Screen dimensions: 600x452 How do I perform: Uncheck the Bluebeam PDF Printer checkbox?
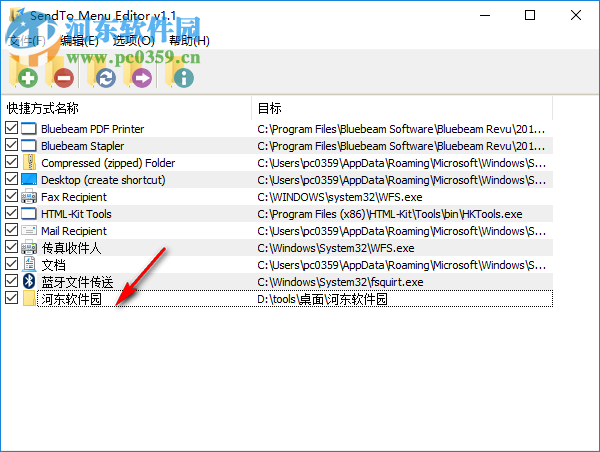11,128
